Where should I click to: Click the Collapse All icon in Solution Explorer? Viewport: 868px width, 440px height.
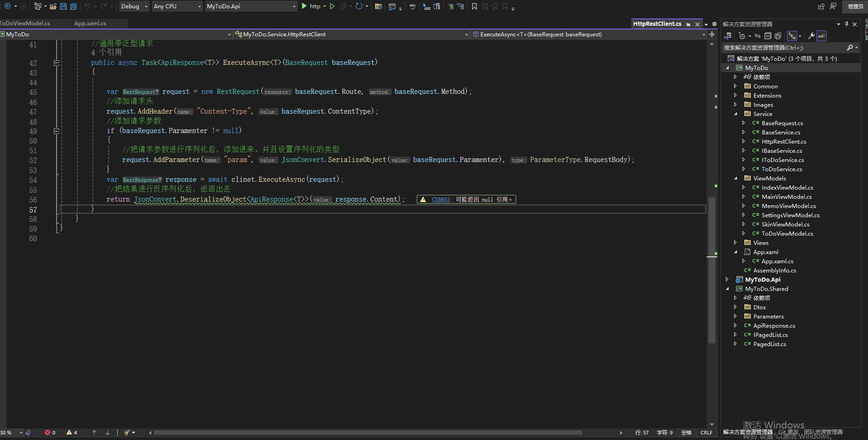(767, 36)
